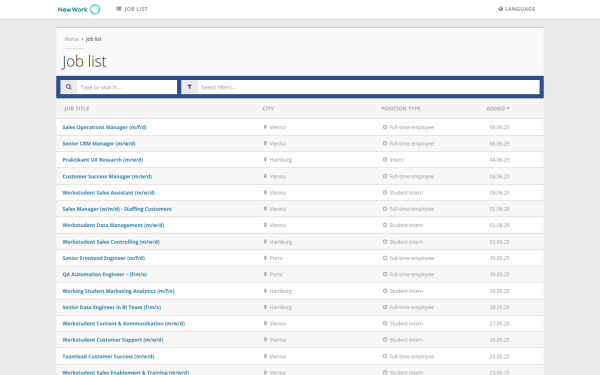Click date 03.06.25 in Sales Assistant row
600x375 pixels.
499,193
